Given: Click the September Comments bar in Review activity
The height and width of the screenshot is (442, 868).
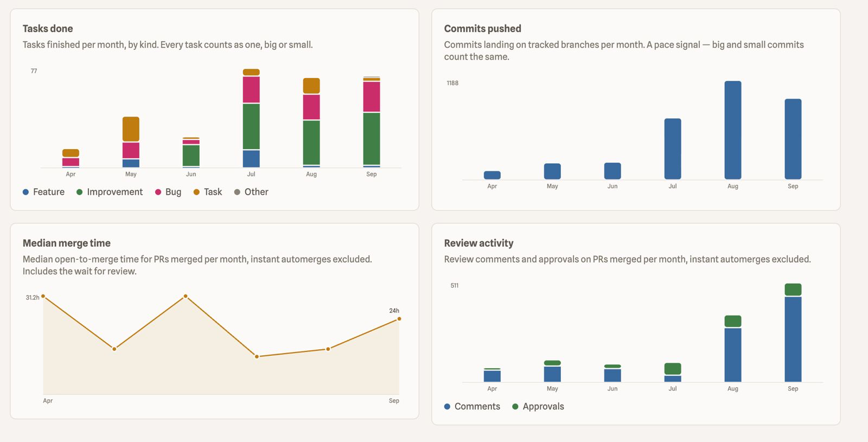Looking at the screenshot, I should (x=793, y=339).
